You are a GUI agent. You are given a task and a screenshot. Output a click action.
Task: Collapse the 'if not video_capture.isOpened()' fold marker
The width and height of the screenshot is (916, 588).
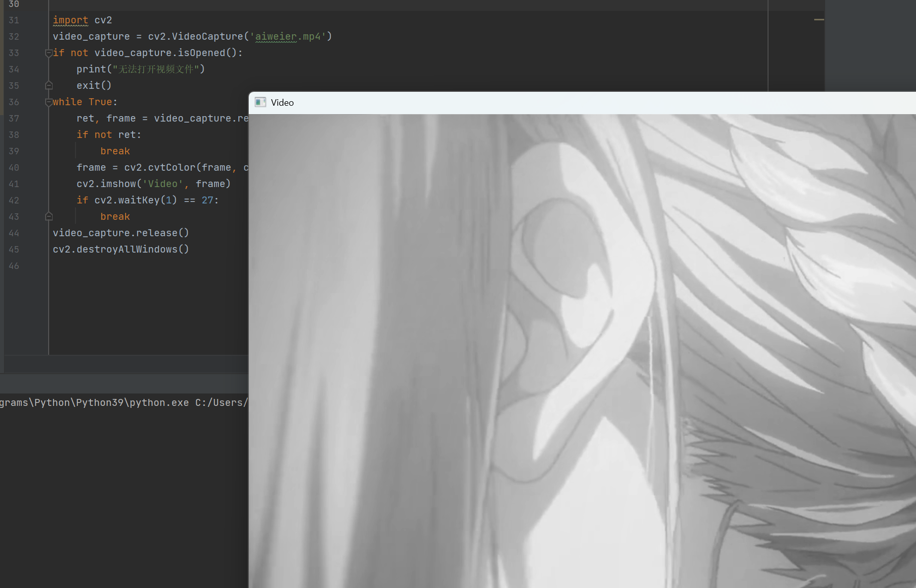tap(49, 53)
